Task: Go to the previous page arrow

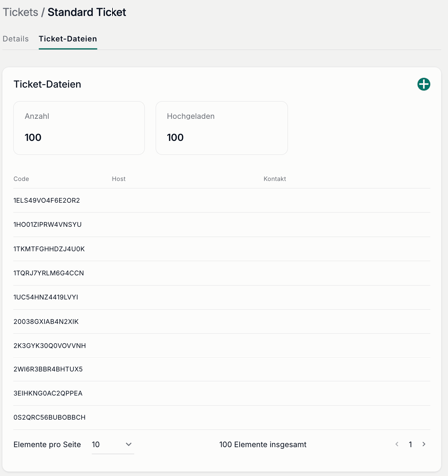Action: pyautogui.click(x=397, y=444)
